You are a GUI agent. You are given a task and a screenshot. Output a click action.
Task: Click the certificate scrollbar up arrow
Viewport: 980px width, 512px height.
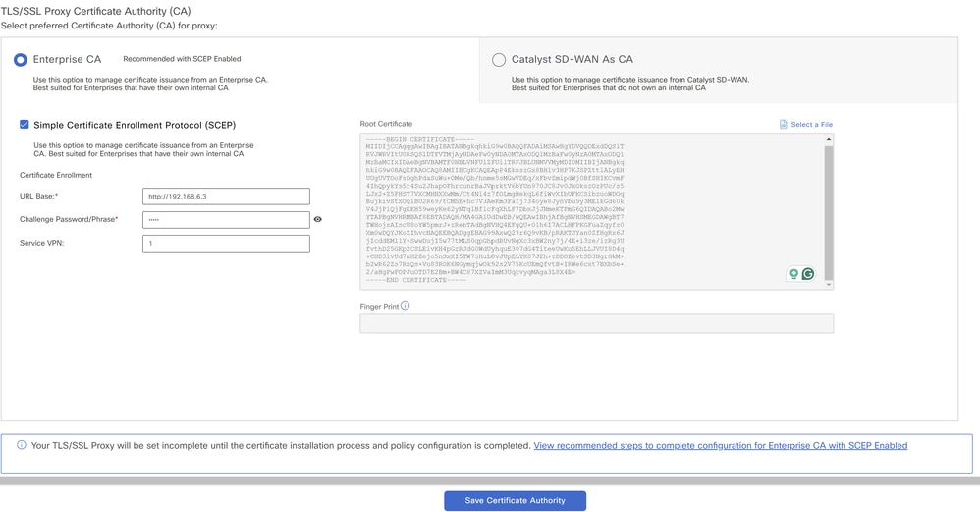829,139
